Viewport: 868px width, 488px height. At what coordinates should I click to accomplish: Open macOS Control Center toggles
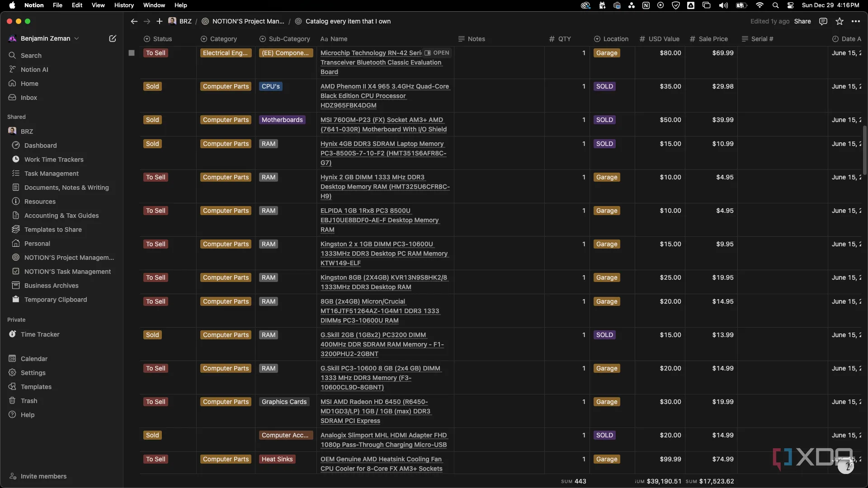(x=790, y=5)
